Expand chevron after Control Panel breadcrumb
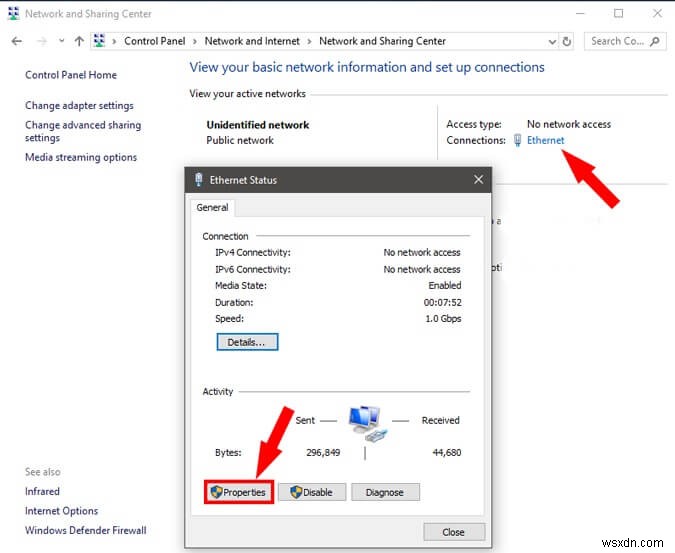The image size is (675, 553). pos(195,42)
